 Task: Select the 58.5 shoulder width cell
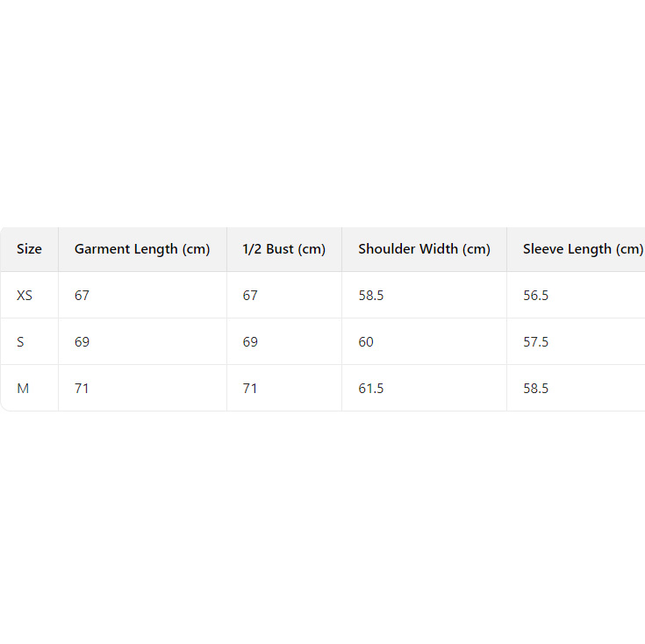click(x=371, y=296)
